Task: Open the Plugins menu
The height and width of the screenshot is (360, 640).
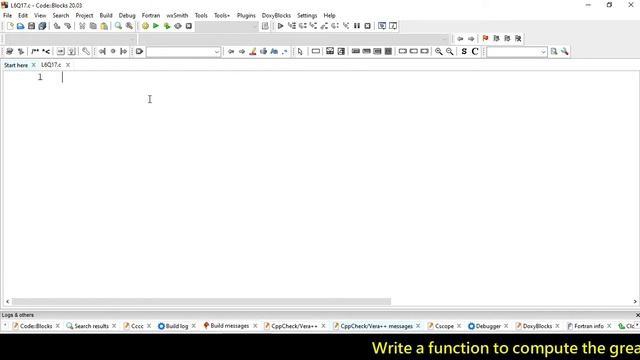Action: coord(246,16)
